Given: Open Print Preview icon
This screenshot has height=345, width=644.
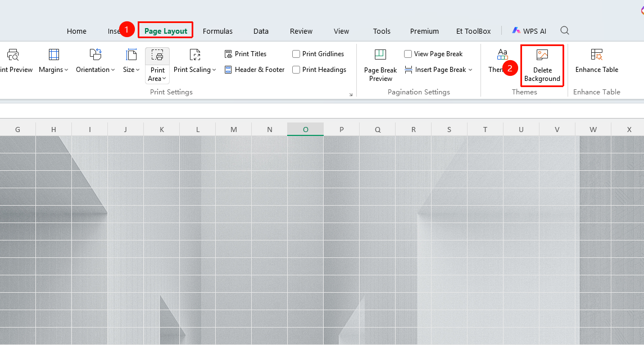Looking at the screenshot, I should coord(13,55).
